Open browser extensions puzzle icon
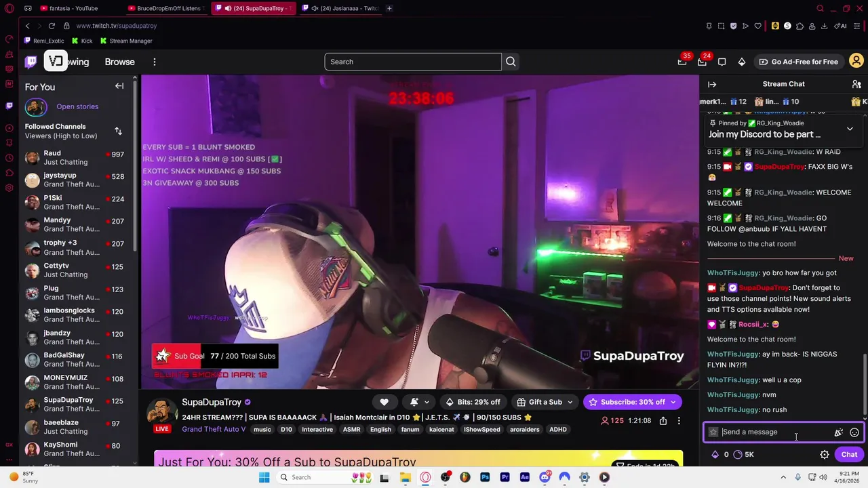This screenshot has height=488, width=868. [800, 26]
